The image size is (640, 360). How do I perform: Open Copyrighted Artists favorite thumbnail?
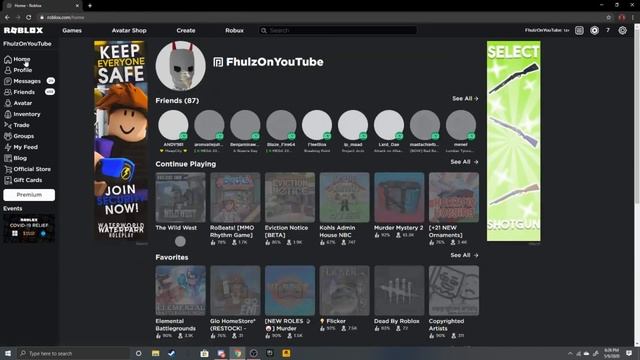[454, 291]
